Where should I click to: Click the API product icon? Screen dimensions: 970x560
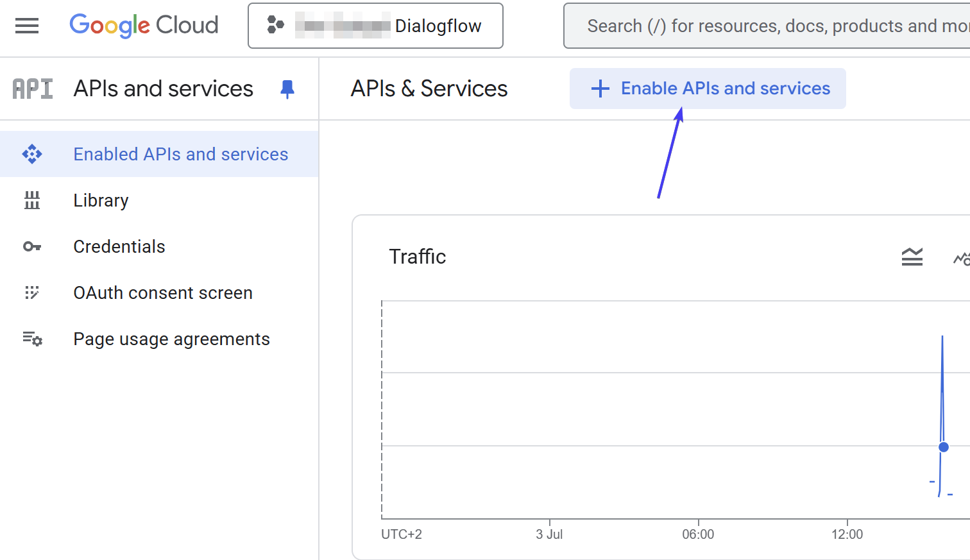point(33,89)
